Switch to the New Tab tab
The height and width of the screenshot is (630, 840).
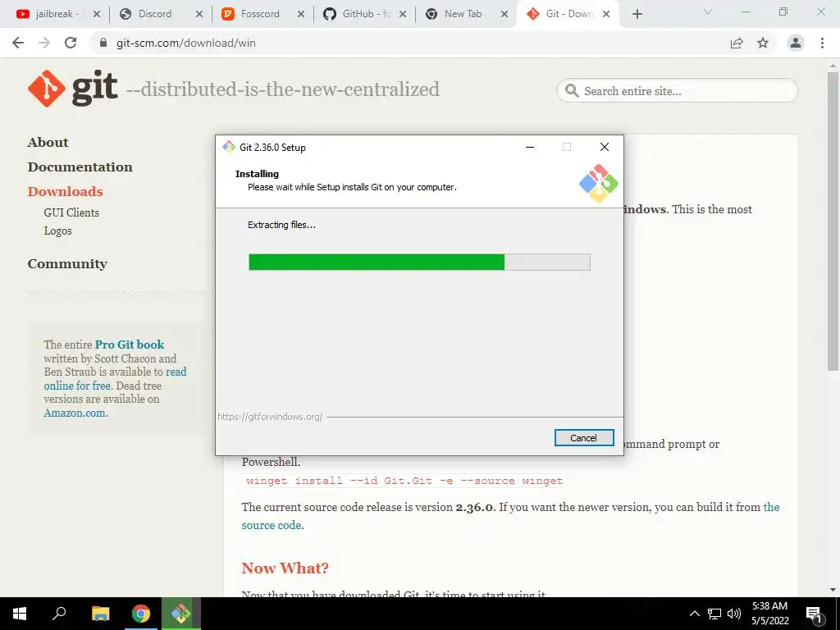click(x=462, y=14)
